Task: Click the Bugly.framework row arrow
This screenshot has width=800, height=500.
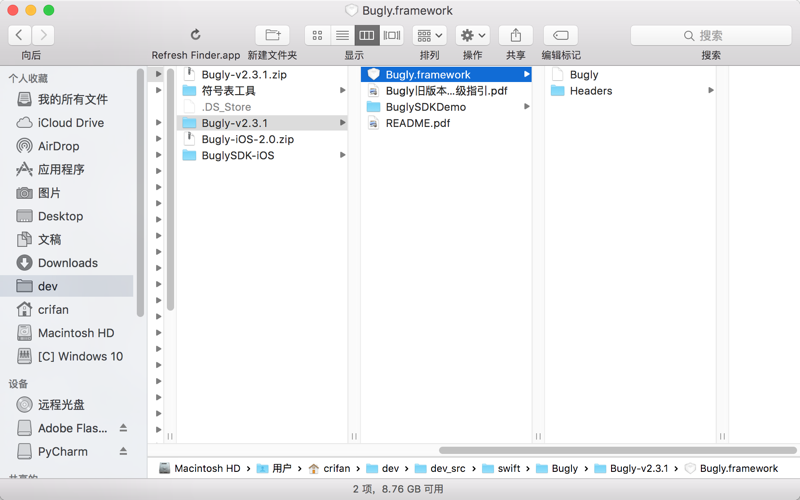Action: coord(527,74)
